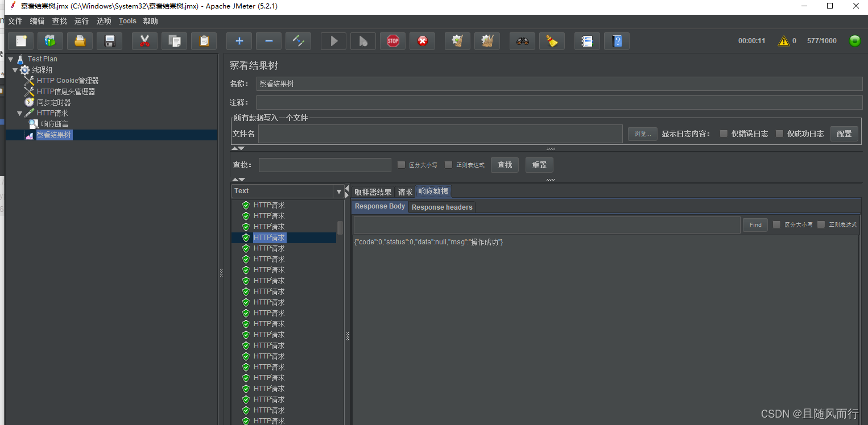
Task: Select the HTTP信息头管理器 tree item
Action: (x=65, y=91)
